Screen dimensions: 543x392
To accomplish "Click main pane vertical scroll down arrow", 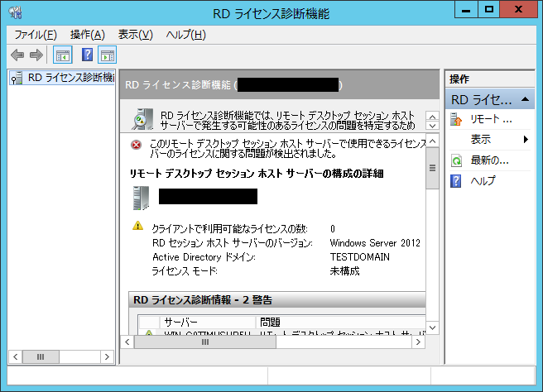I will coord(432,327).
